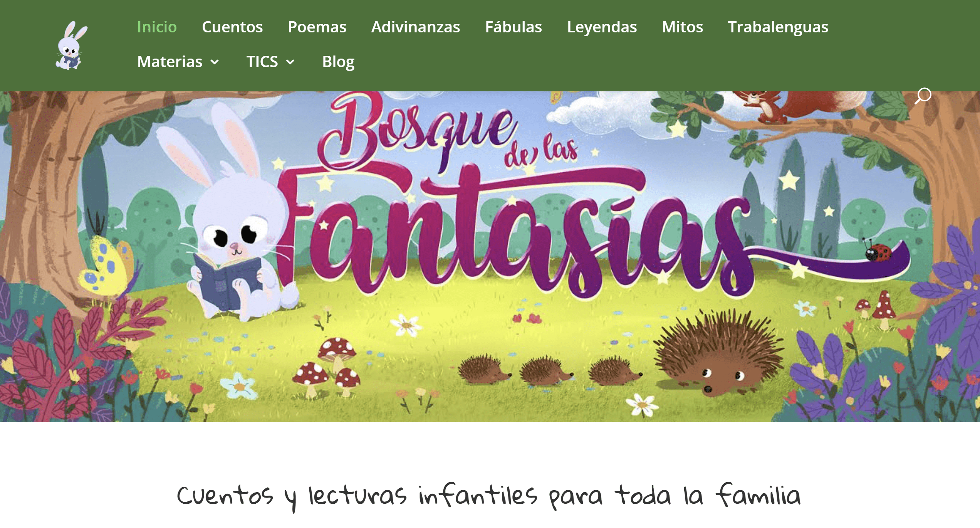Navigate to Adivinanzas
Viewport: 980px width, 528px height.
point(416,27)
